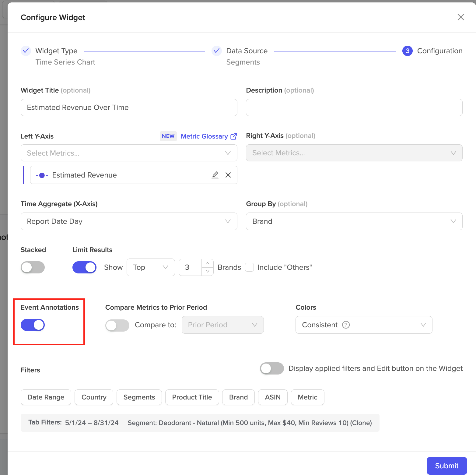Click the Product Title filter button
The width and height of the screenshot is (476, 475).
pos(192,397)
